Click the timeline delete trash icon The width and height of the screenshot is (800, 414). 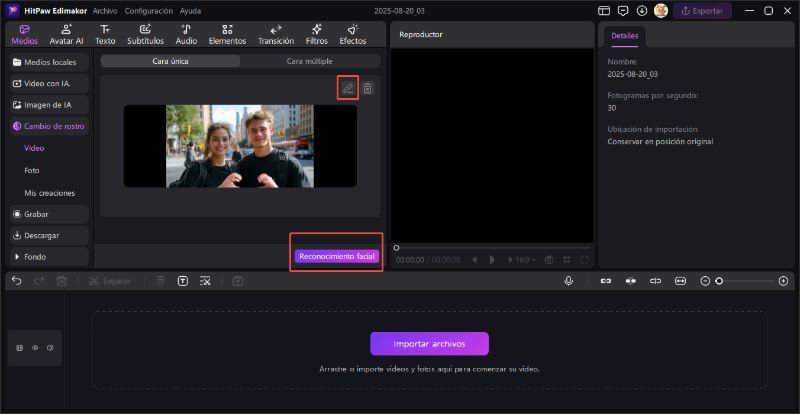tap(61, 281)
